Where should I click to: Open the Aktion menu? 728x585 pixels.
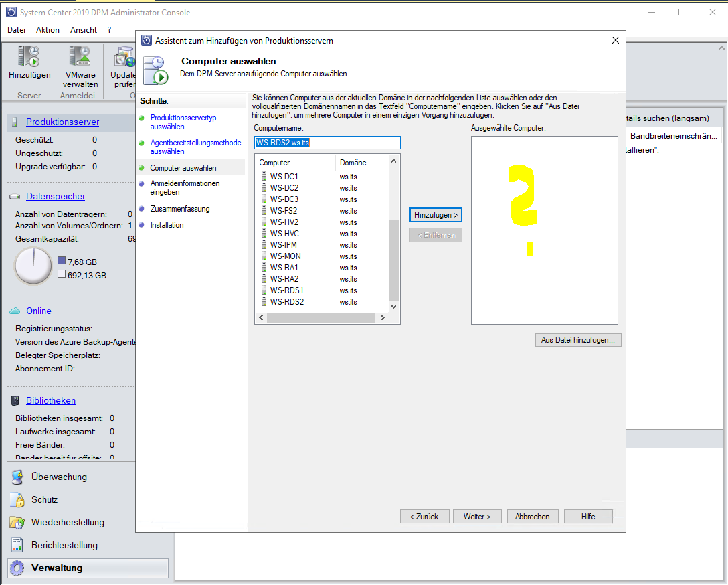point(48,29)
